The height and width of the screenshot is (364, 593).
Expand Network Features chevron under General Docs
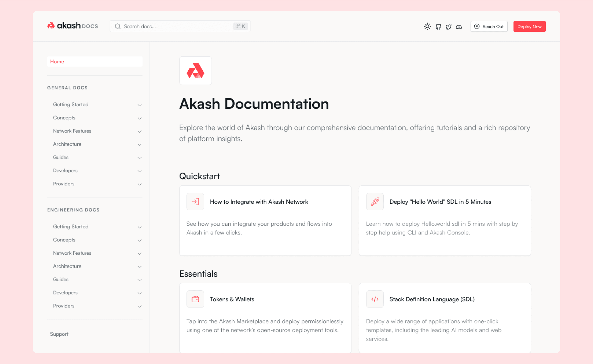[x=140, y=131]
